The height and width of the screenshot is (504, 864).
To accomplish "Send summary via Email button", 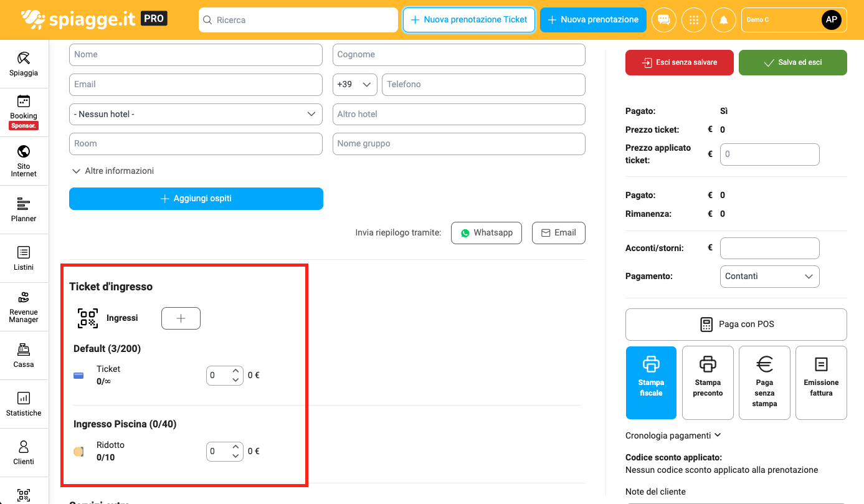I will 559,232.
